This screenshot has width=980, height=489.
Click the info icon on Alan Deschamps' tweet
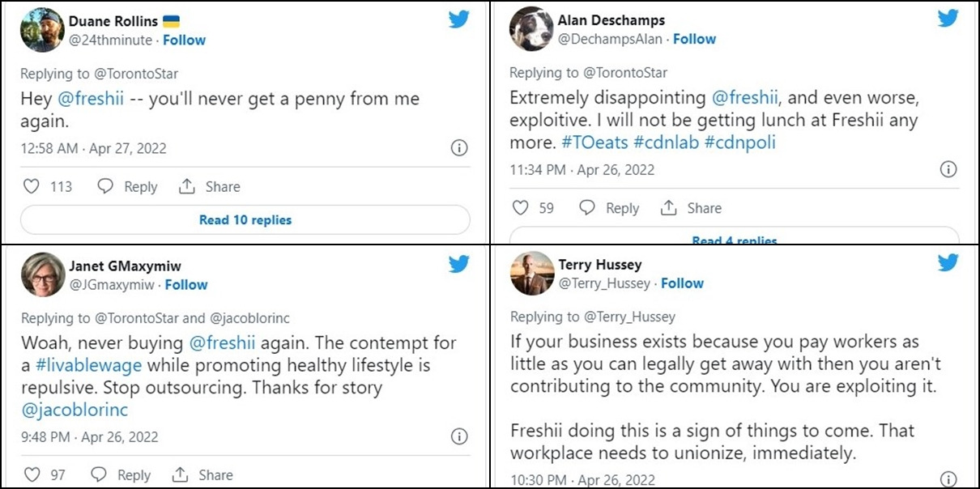point(948,169)
